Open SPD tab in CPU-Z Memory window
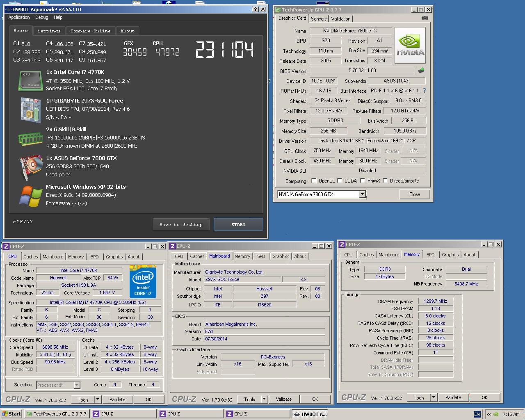 (x=430, y=255)
